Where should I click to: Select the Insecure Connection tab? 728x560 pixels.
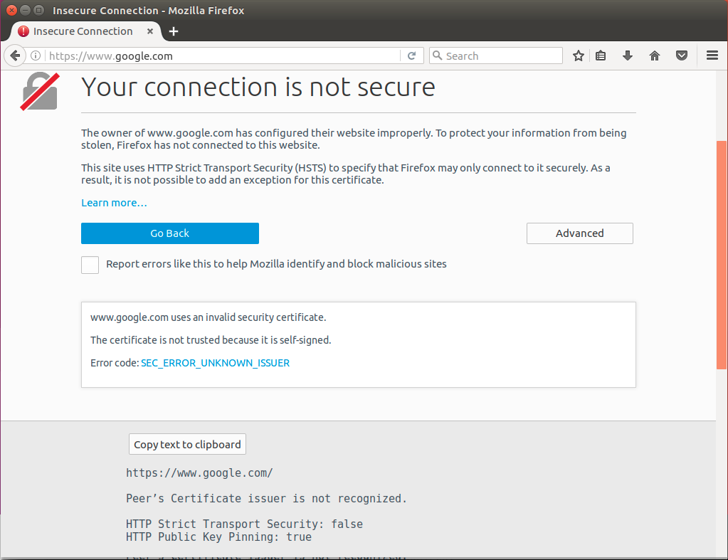click(82, 31)
